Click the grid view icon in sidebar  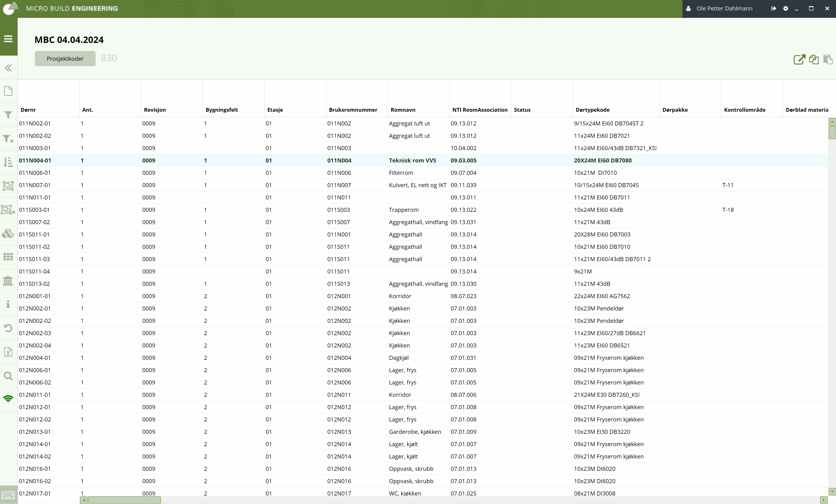pos(8,257)
